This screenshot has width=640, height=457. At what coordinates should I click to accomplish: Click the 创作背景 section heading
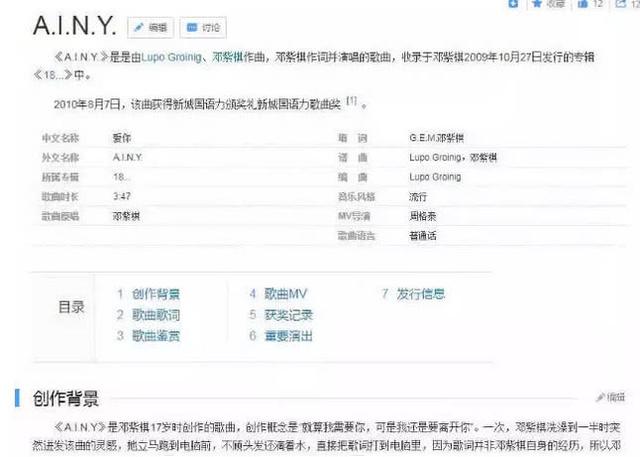pos(66,398)
